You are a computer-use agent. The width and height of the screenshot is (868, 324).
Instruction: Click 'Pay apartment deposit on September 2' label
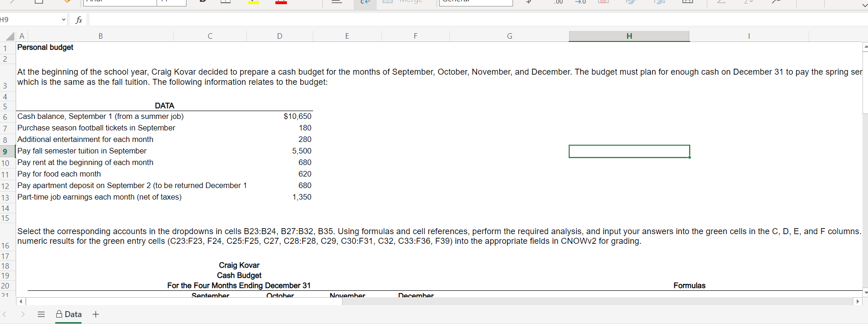tap(132, 186)
